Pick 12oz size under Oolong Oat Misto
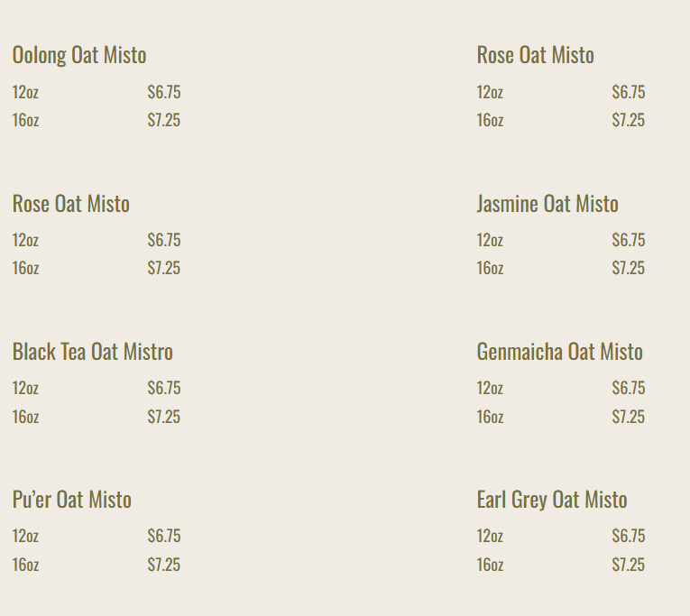The width and height of the screenshot is (690, 616). [25, 92]
